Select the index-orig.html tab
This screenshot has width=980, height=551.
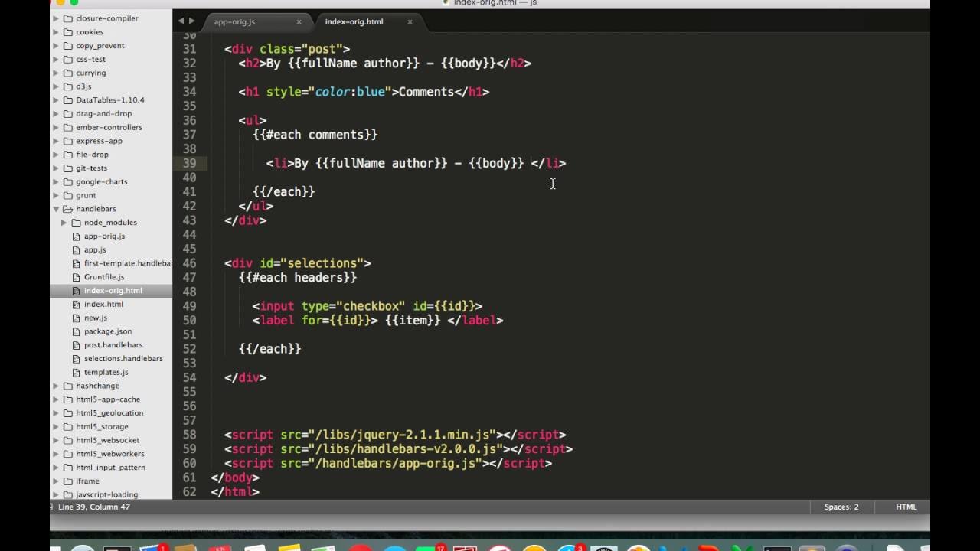(x=354, y=22)
